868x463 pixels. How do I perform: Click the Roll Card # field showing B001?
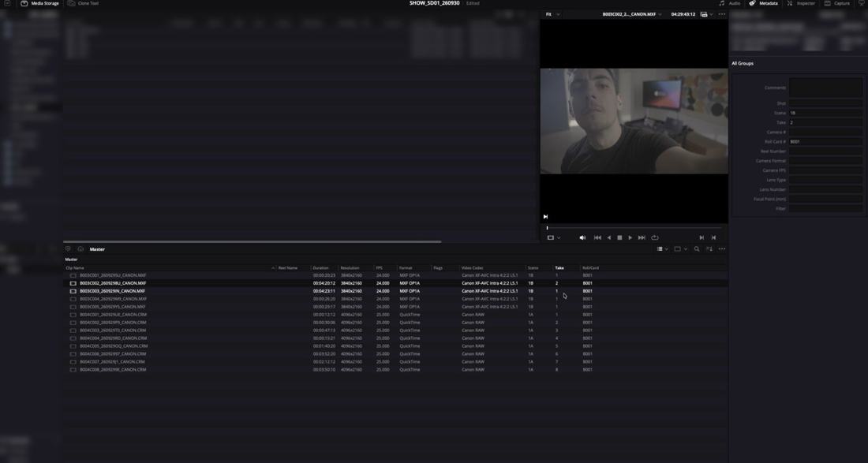point(825,142)
